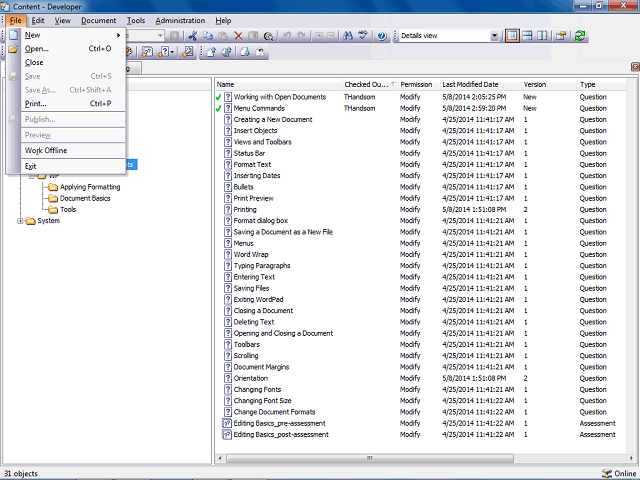The width and height of the screenshot is (640, 480).
Task: Click the Checked Out column sort arrow
Action: [x=393, y=84]
